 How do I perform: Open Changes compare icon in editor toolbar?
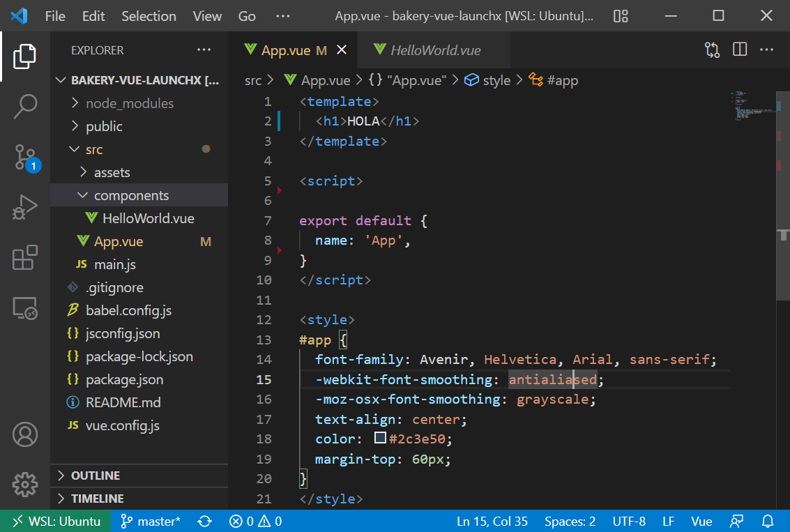712,50
